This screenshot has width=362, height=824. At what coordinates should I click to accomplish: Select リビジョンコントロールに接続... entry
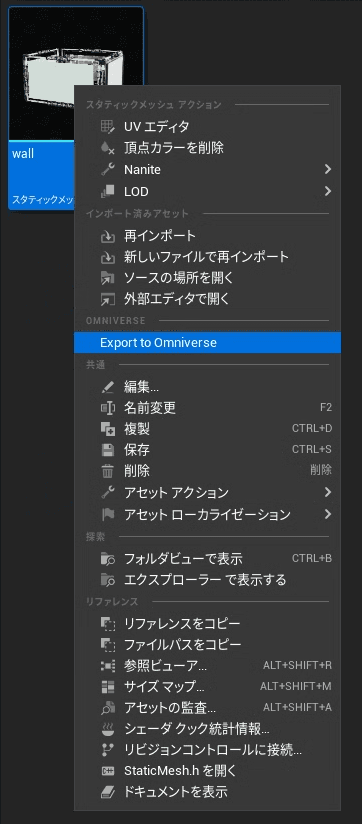(x=208, y=750)
